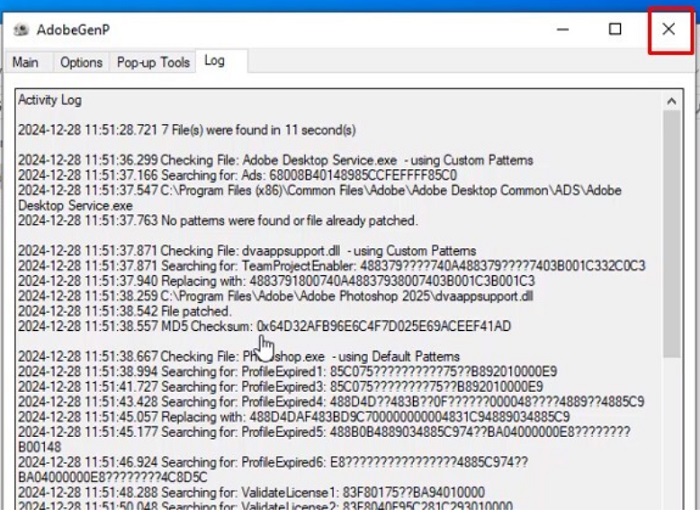Open the Main tab
700x517 pixels.
coord(25,62)
